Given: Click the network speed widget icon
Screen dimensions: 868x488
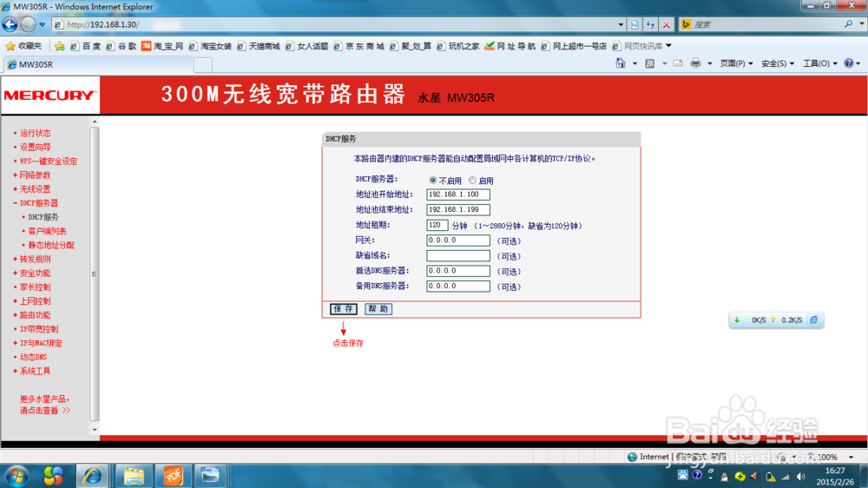Looking at the screenshot, I should [814, 320].
